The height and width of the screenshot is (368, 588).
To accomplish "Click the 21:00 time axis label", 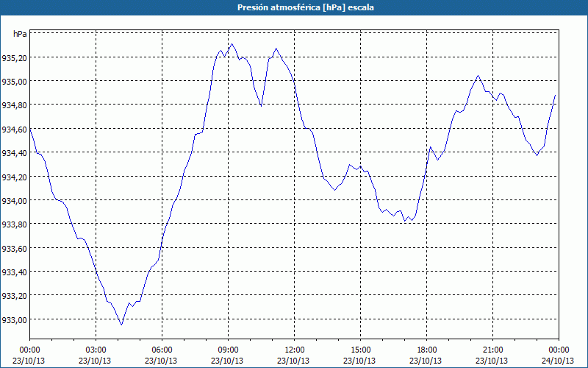I will tap(492, 350).
